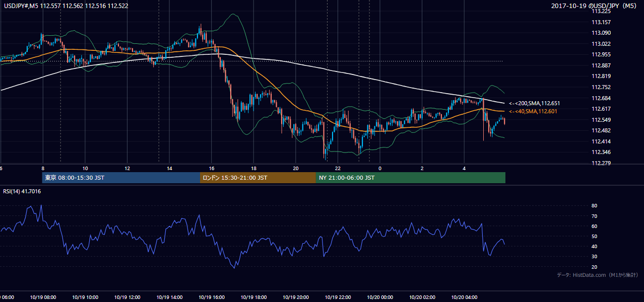This screenshot has width=644, height=302.
Task: Click the London session bar ロンドン 15:30-21:00 JST
Action: (258, 178)
